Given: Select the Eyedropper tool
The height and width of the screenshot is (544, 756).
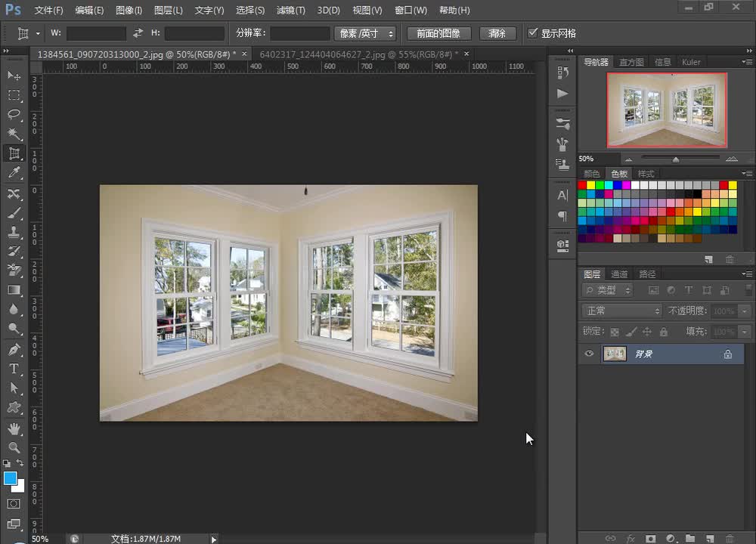Looking at the screenshot, I should (x=14, y=172).
